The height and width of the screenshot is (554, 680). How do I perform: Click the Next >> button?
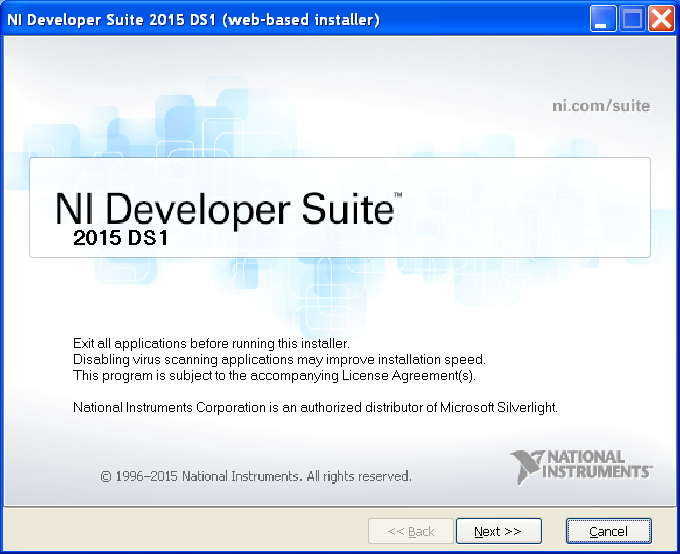pos(498,531)
